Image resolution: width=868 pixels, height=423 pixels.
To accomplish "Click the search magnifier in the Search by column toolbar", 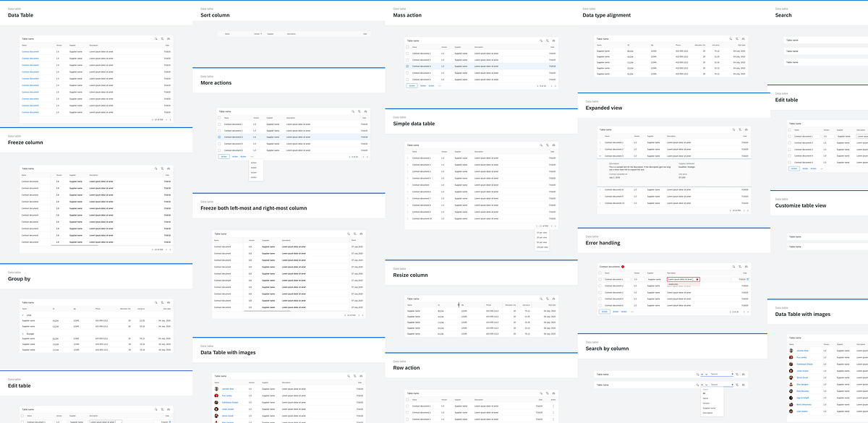I will 697,374.
